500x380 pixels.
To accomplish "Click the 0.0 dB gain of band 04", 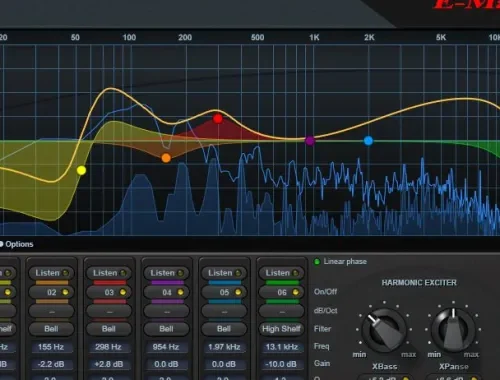I will tap(166, 364).
